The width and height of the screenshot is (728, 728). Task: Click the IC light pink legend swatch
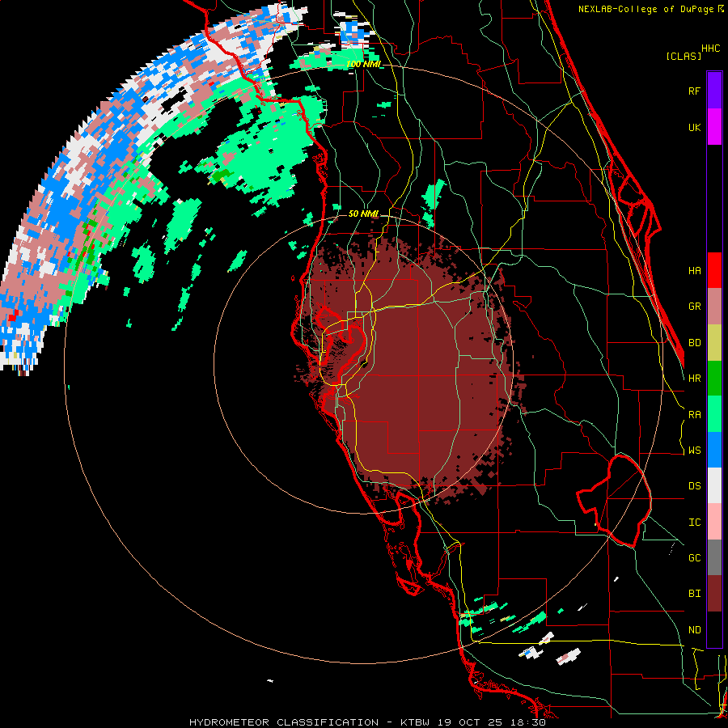[x=714, y=522]
